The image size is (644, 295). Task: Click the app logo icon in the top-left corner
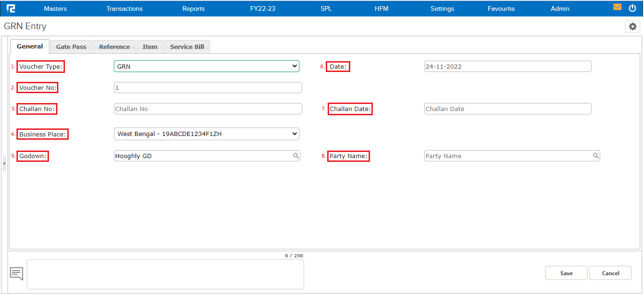pos(11,8)
